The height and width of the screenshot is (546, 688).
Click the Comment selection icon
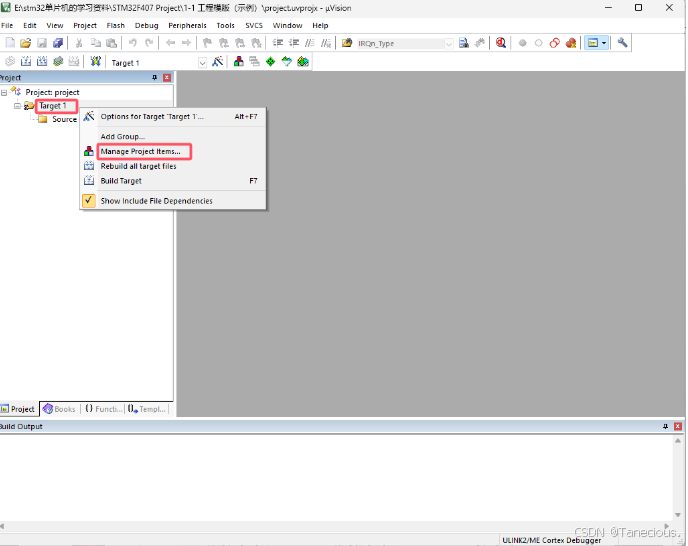coord(310,43)
